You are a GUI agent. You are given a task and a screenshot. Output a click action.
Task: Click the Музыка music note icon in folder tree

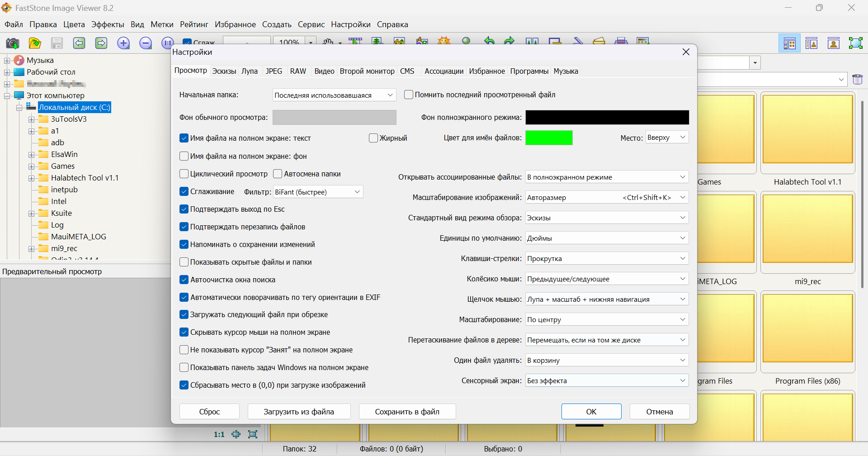19,60
